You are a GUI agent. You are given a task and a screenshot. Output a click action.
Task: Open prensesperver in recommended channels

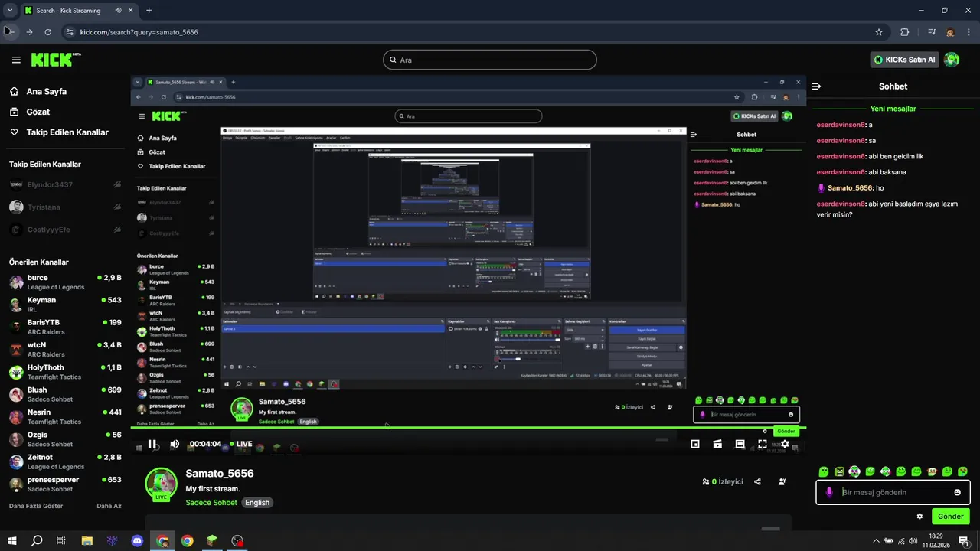65,484
